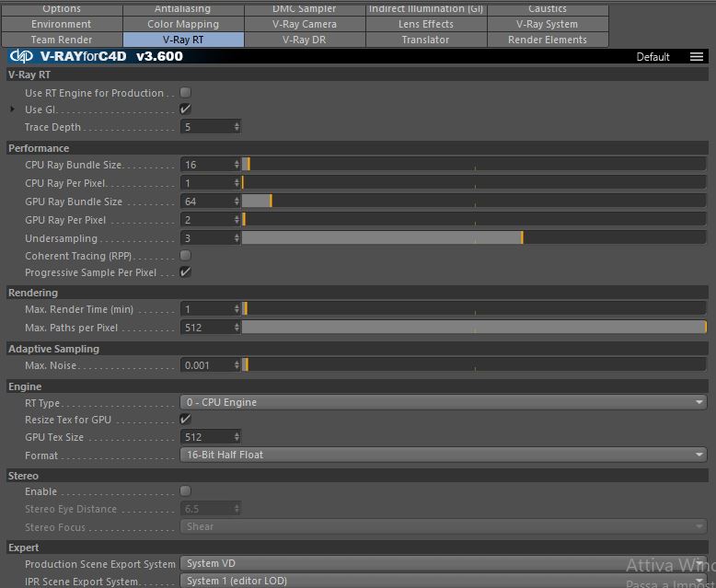Click the GPU Ray Per Pixel stepper arrows
The width and height of the screenshot is (716, 588).
(237, 220)
